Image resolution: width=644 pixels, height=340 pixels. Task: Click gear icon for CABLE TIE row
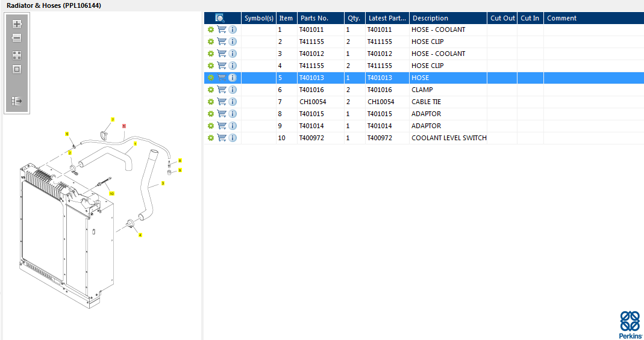[211, 102]
